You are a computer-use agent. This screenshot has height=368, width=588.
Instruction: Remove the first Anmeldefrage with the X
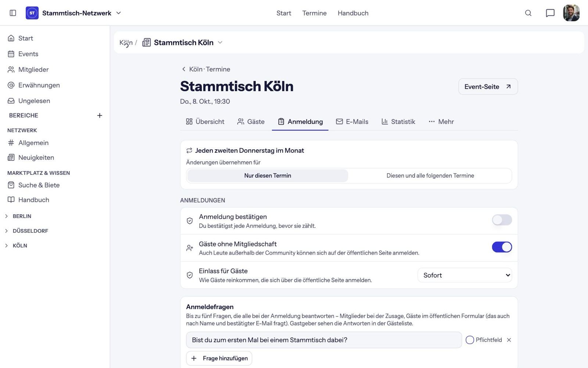[509, 340]
